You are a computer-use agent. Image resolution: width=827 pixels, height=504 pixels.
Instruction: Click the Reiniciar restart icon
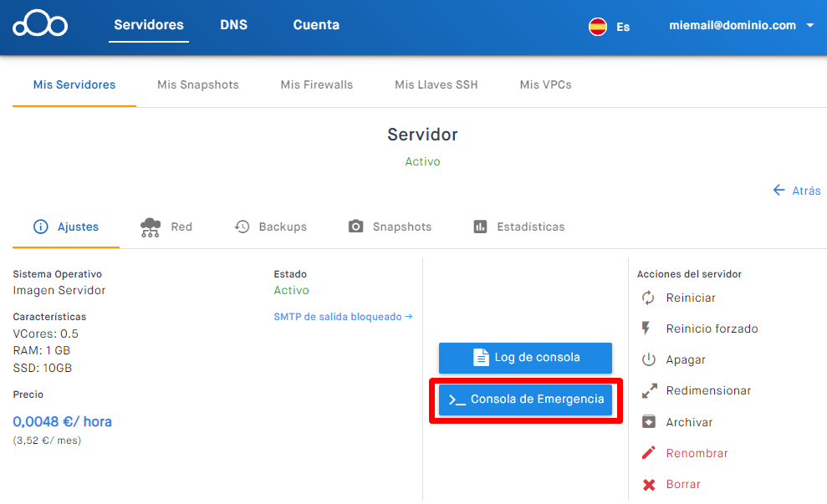click(x=648, y=298)
